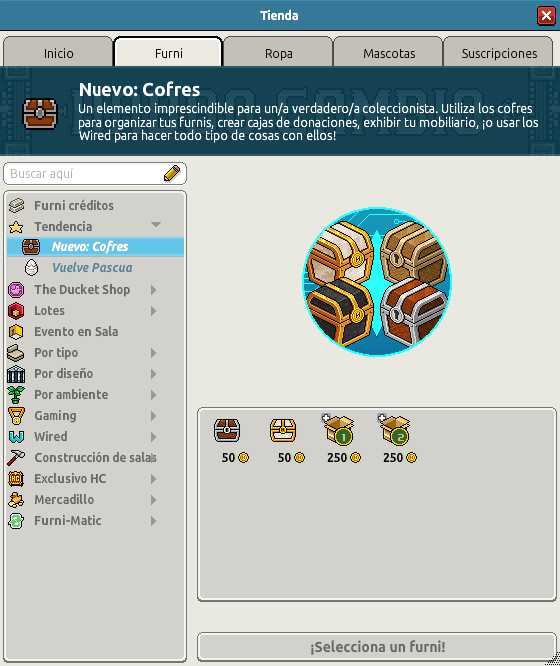The image size is (560, 666).
Task: Open the Vuelve Pascua page
Action: pyautogui.click(x=92, y=268)
